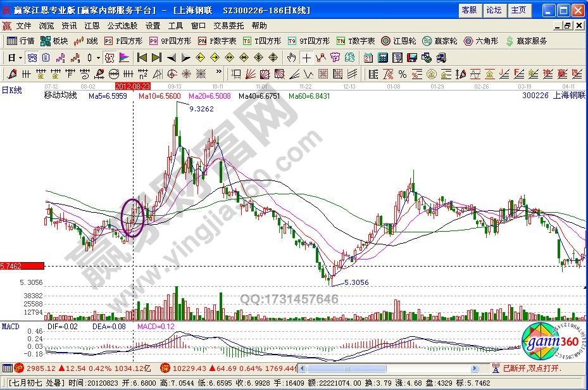Toggle the 权 price adjustment button
This screenshot has height=390, width=588.
coord(109,58)
